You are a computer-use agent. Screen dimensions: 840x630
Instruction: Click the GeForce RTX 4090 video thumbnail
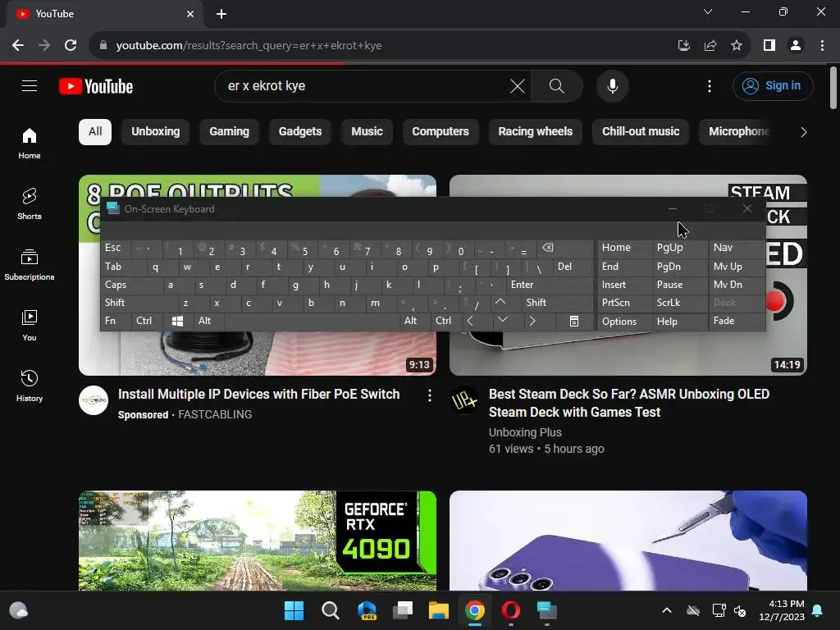[x=257, y=541]
